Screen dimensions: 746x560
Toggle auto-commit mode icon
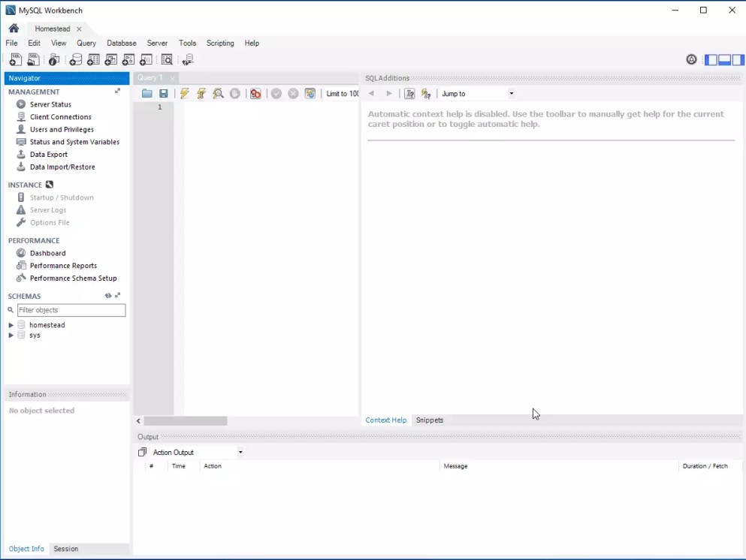tap(310, 94)
